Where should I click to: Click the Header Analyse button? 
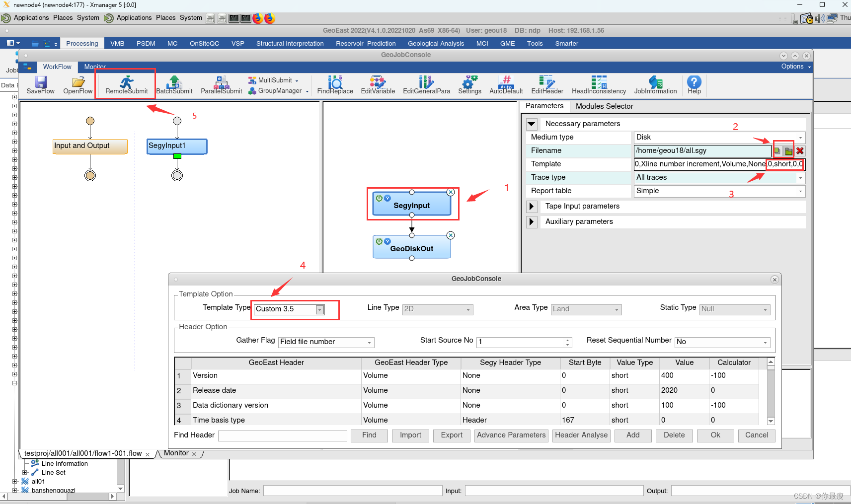tap(581, 435)
